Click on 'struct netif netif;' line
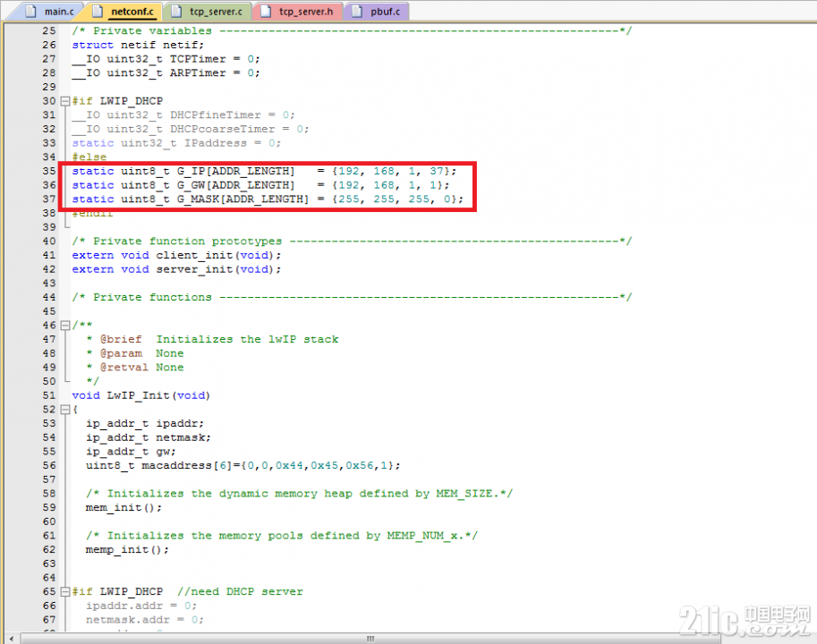 [x=138, y=46]
